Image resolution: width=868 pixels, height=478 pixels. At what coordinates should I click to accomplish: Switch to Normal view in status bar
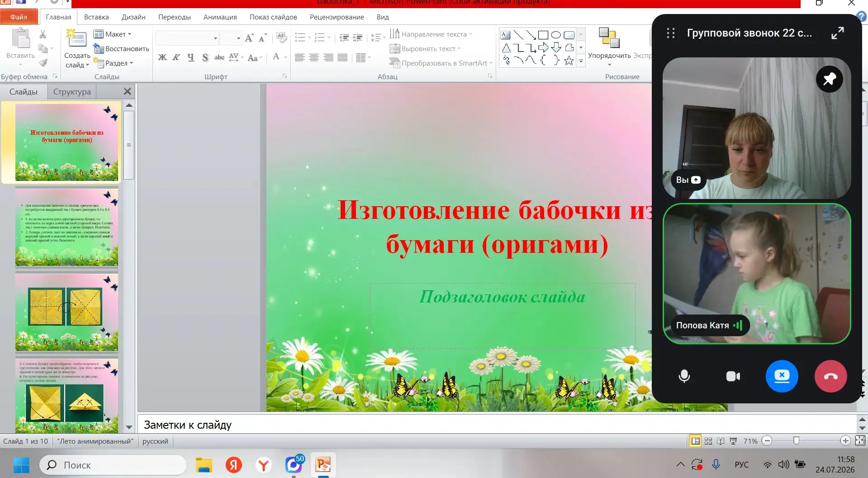coord(696,441)
